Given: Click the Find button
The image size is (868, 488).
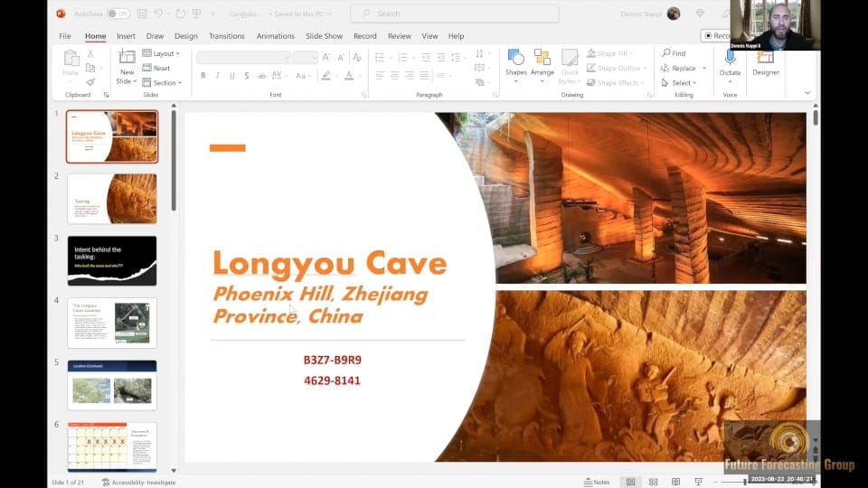Looking at the screenshot, I should (674, 53).
